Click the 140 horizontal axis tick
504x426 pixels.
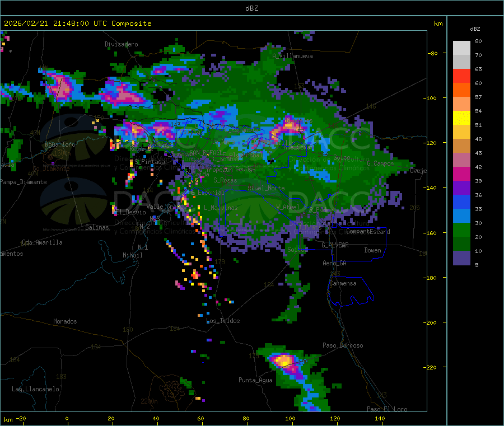(380, 418)
